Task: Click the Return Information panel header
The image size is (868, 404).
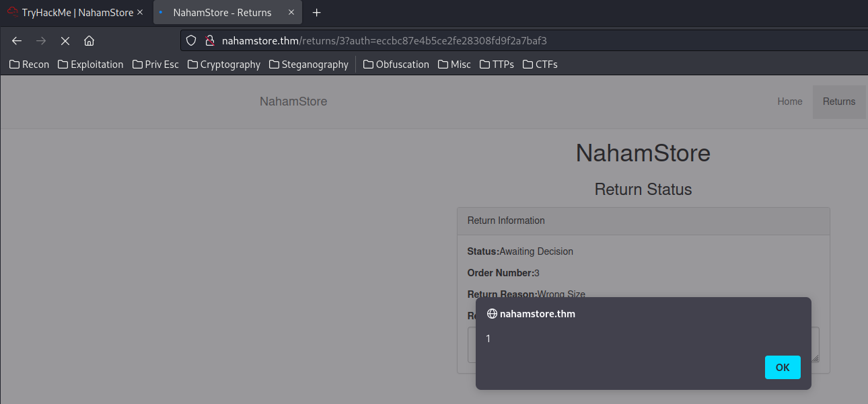Action: (643, 221)
